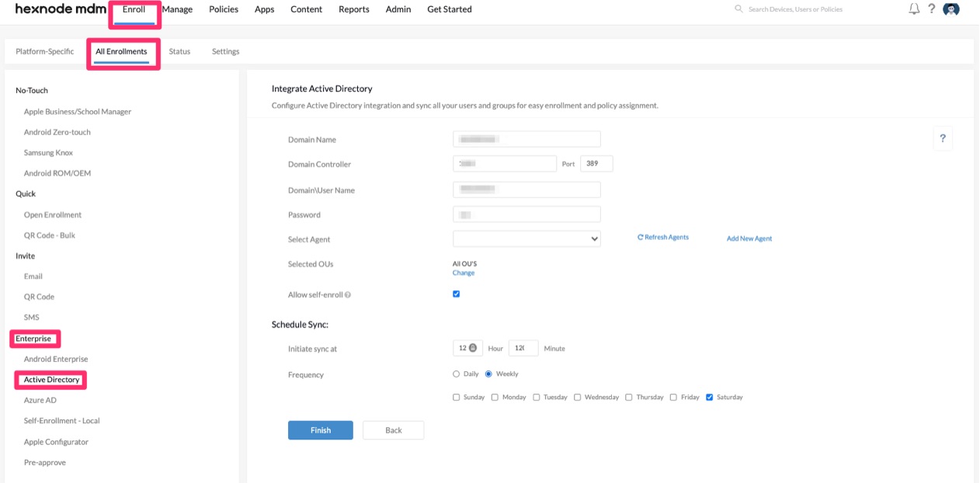Open Android ROM/OEM enrollment
The height and width of the screenshot is (483, 980).
pyautogui.click(x=57, y=173)
